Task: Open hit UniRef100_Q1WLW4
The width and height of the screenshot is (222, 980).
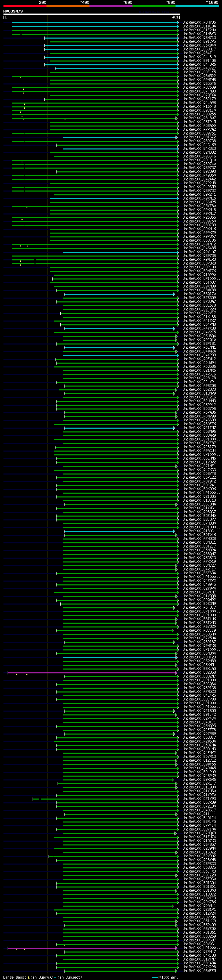Action: point(199,27)
